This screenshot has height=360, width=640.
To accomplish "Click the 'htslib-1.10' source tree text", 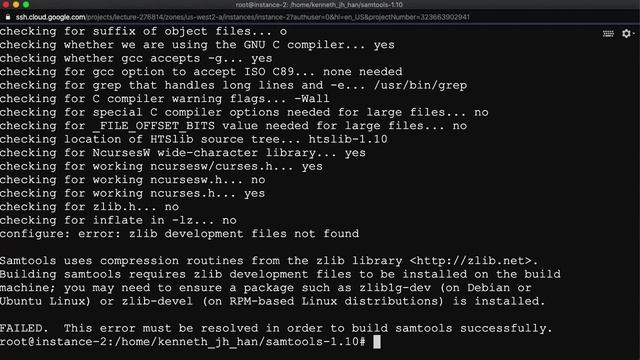I will tap(348, 139).
